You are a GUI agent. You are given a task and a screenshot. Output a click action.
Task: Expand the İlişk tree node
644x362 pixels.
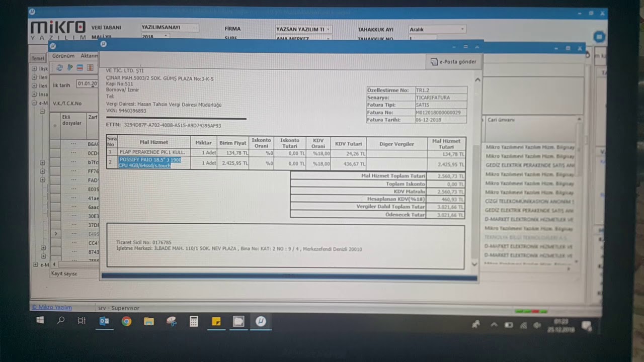[x=34, y=69]
